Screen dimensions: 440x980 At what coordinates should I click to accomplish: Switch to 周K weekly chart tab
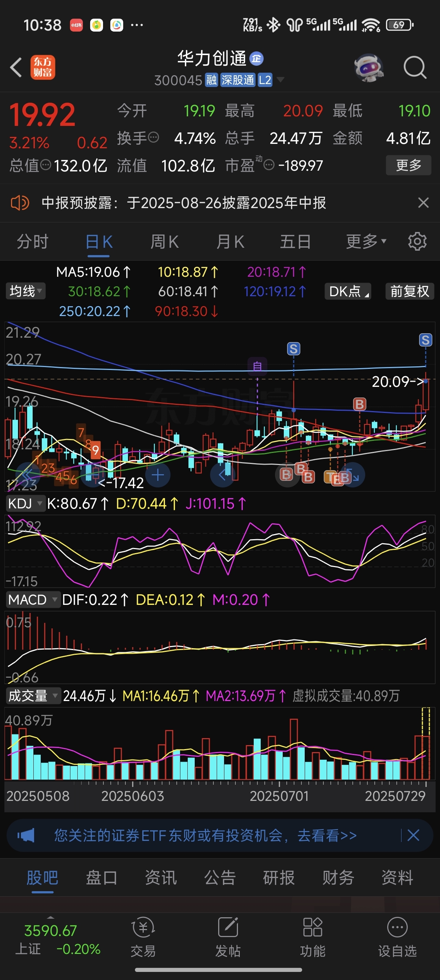coord(165,242)
